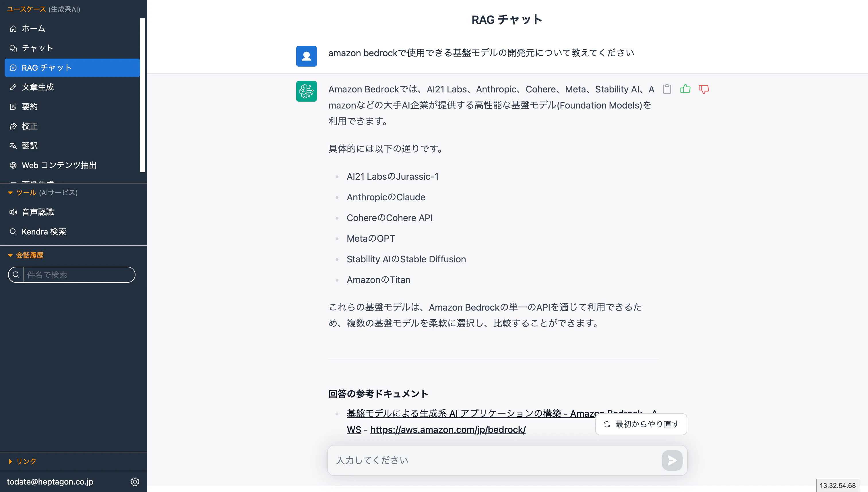Collapse the ツール (AIサービス) section
The height and width of the screenshot is (492, 868).
point(10,193)
